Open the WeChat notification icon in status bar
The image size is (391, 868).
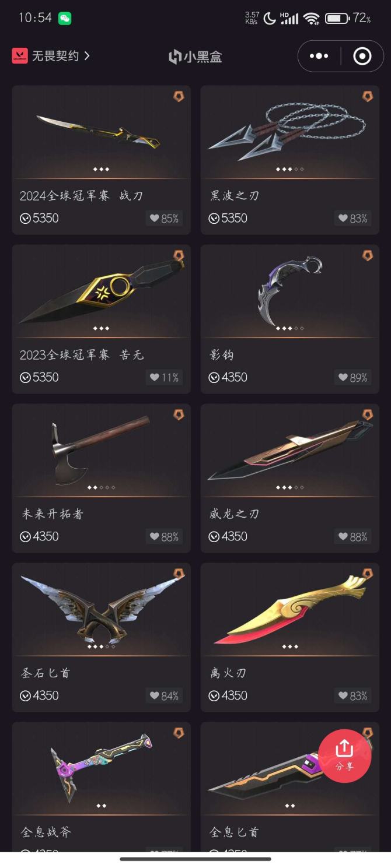point(65,18)
